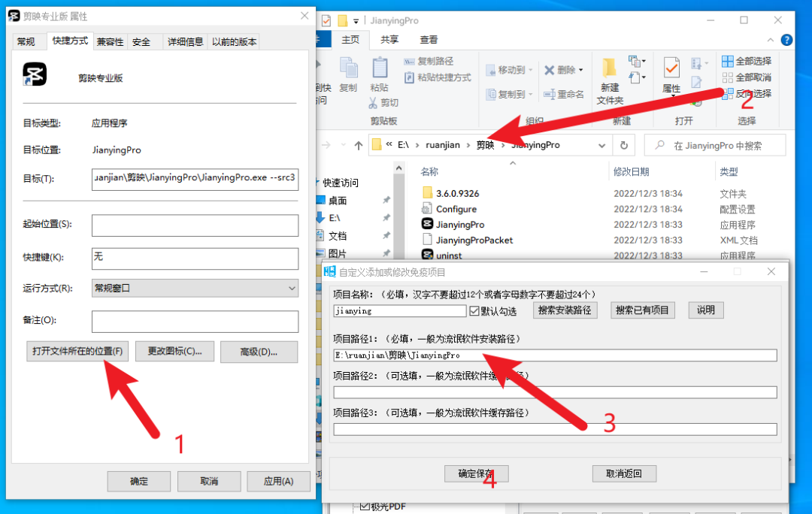Click the 项目路径3 input field
812x514 pixels.
pos(555,429)
